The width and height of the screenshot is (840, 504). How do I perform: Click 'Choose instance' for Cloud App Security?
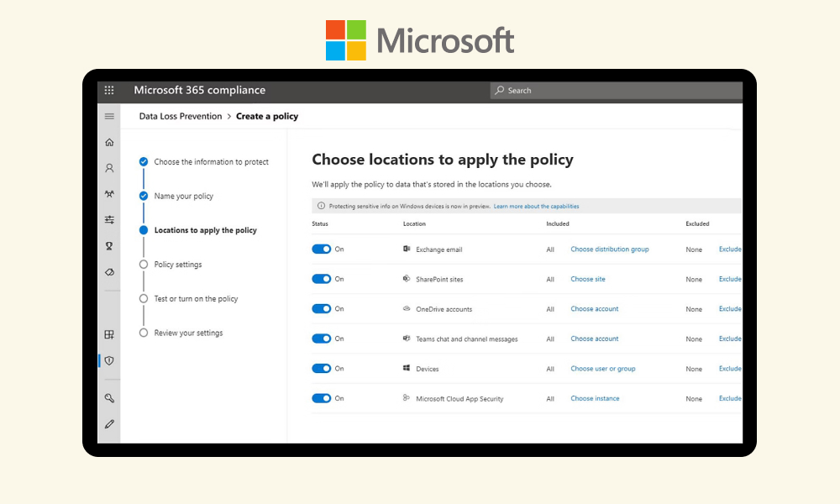coord(595,398)
